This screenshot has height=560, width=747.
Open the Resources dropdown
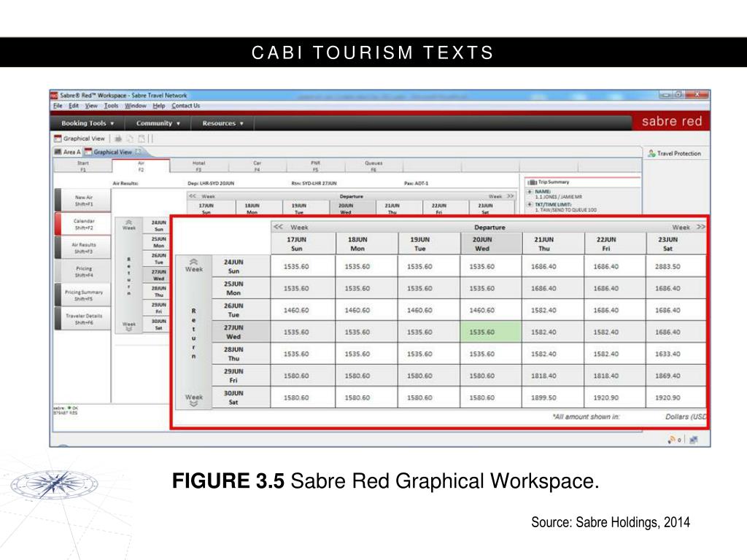(222, 123)
